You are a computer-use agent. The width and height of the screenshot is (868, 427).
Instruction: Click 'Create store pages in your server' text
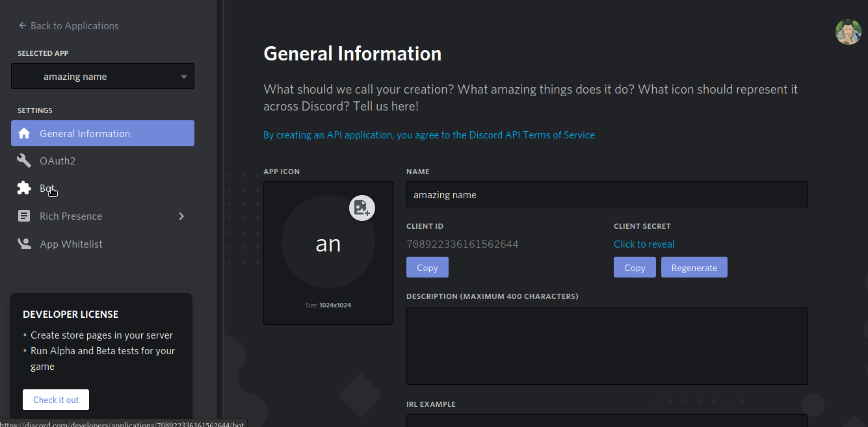coord(102,335)
